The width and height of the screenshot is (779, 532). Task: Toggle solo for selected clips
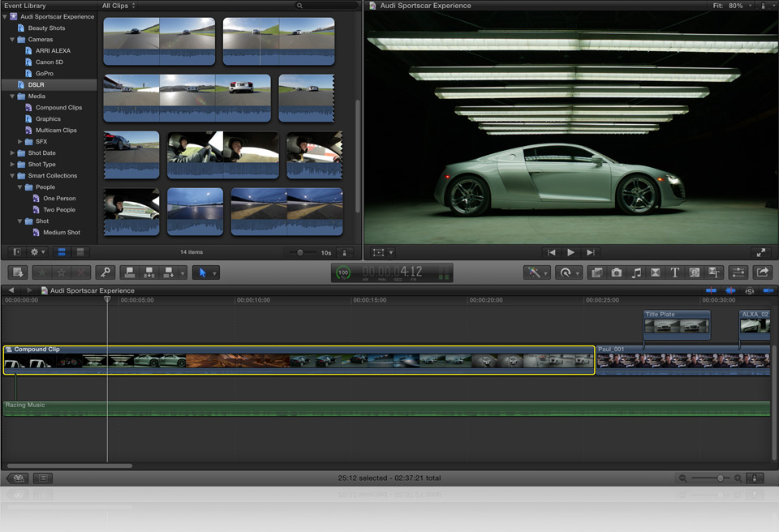tap(750, 290)
